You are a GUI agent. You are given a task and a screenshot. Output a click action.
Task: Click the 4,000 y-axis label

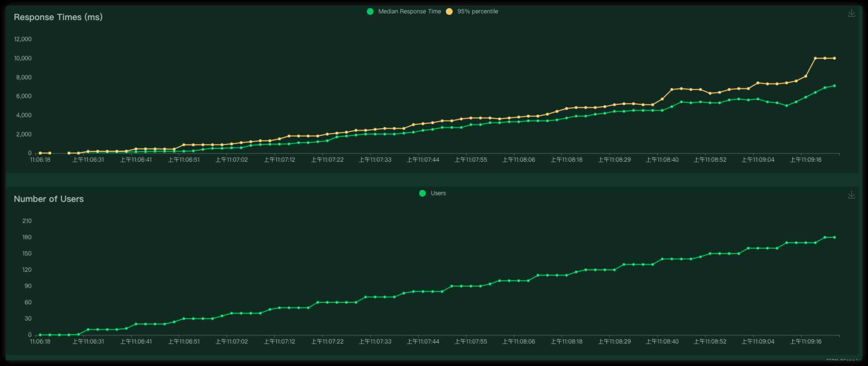pyautogui.click(x=24, y=115)
